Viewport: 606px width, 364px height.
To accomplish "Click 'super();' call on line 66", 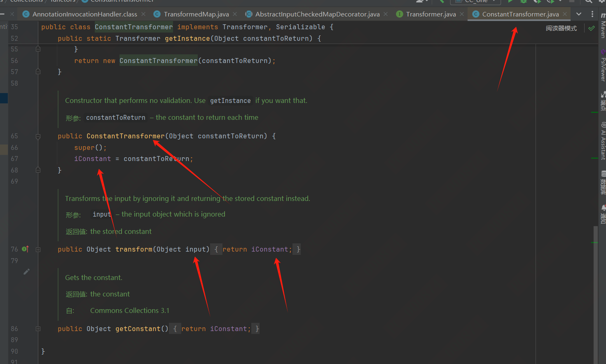I will coord(90,148).
